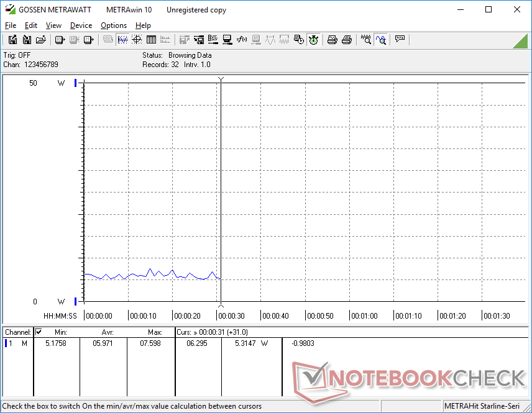Open the File menu
Viewport: 532px width, 413px height.
coord(11,25)
